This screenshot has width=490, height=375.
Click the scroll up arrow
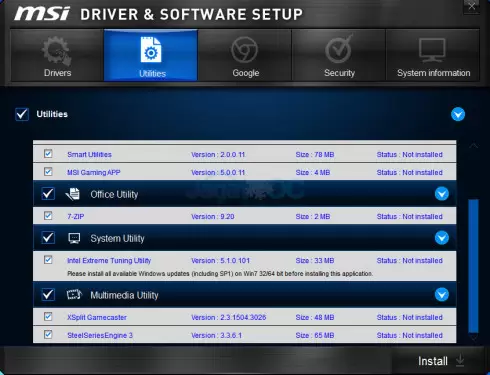pos(474,146)
